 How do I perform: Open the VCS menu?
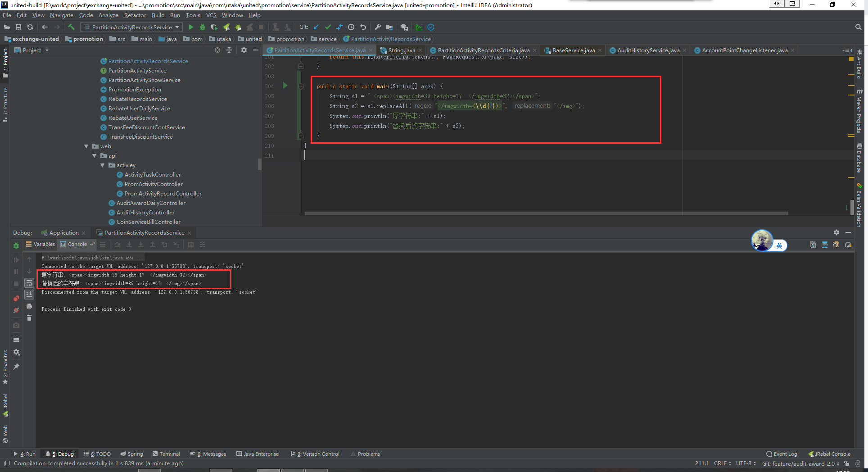click(211, 15)
